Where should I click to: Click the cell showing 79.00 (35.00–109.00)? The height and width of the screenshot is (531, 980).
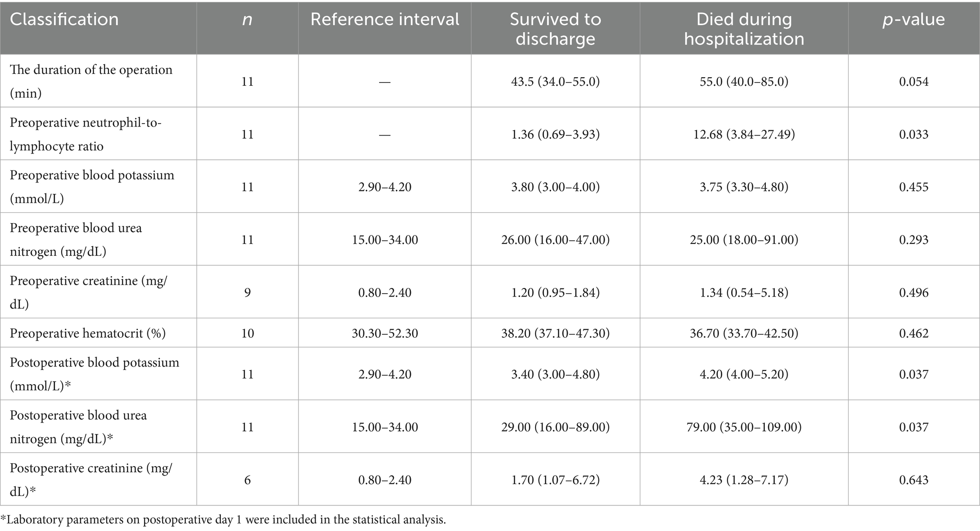[744, 427]
